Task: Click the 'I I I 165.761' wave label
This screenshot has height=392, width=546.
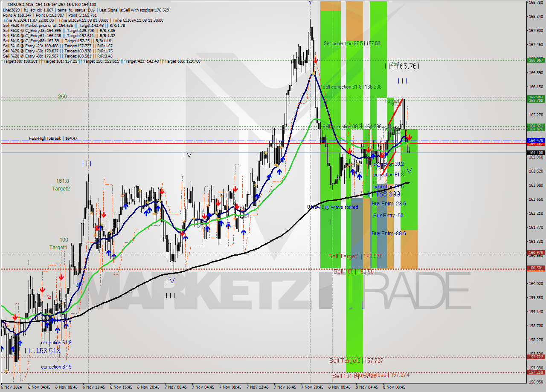Action: click(x=402, y=66)
